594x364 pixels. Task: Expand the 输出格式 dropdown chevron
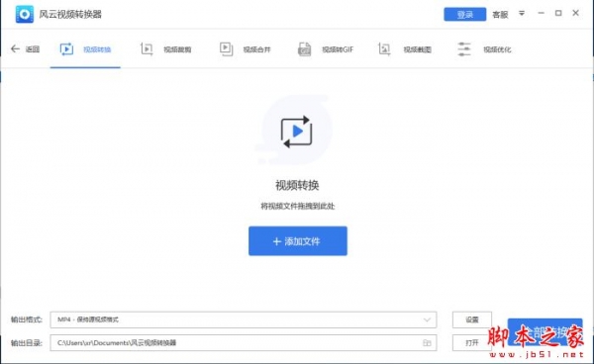click(x=427, y=320)
